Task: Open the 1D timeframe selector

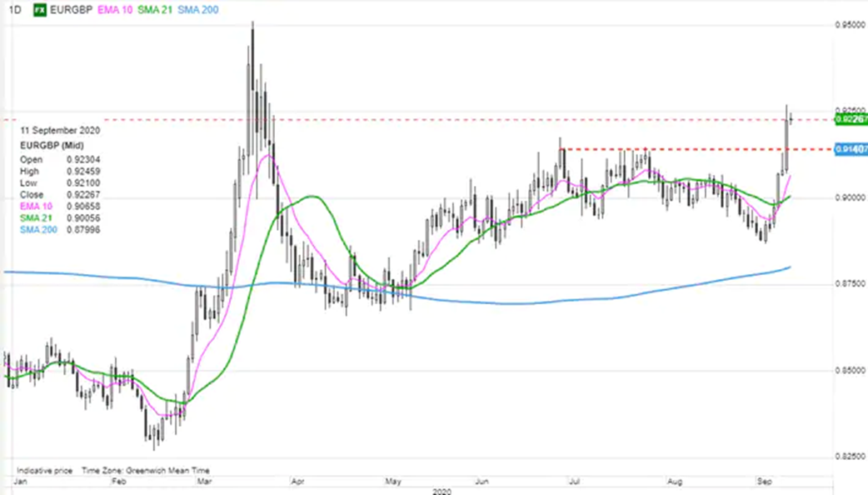Action: [14, 11]
